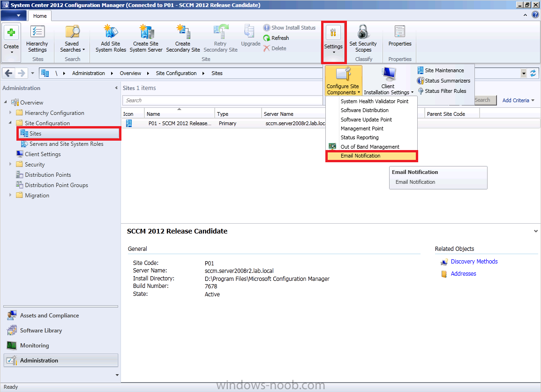Select Status Summarizers in Settings menu
The height and width of the screenshot is (392, 541).
pyautogui.click(x=443, y=81)
